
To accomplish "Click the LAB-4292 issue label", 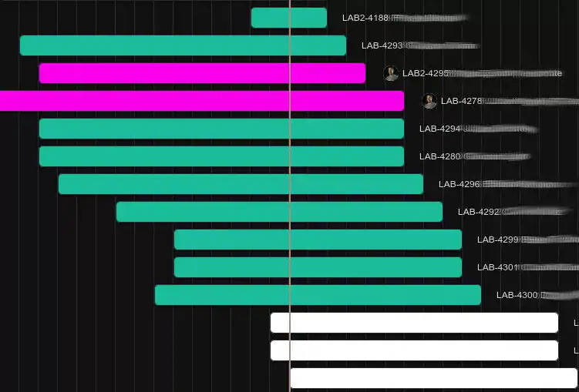I will (478, 212).
